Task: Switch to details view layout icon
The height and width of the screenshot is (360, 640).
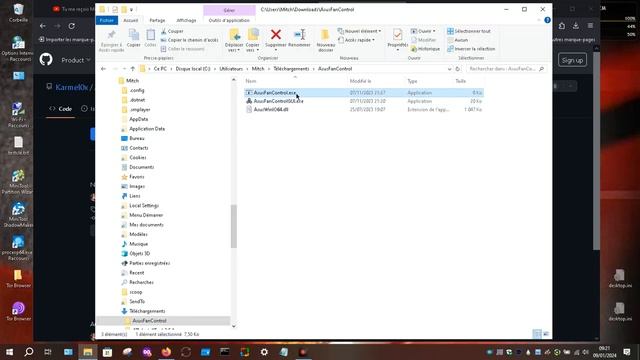Action: (x=537, y=334)
